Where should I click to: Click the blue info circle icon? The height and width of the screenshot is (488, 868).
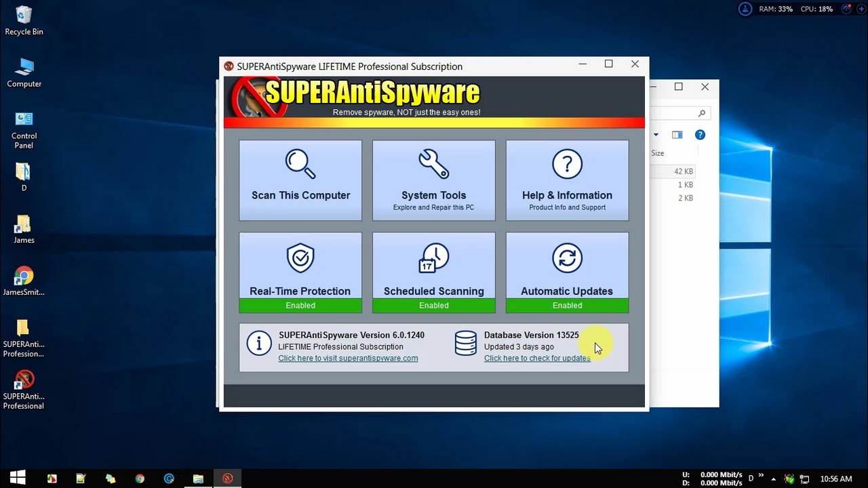[x=259, y=343]
